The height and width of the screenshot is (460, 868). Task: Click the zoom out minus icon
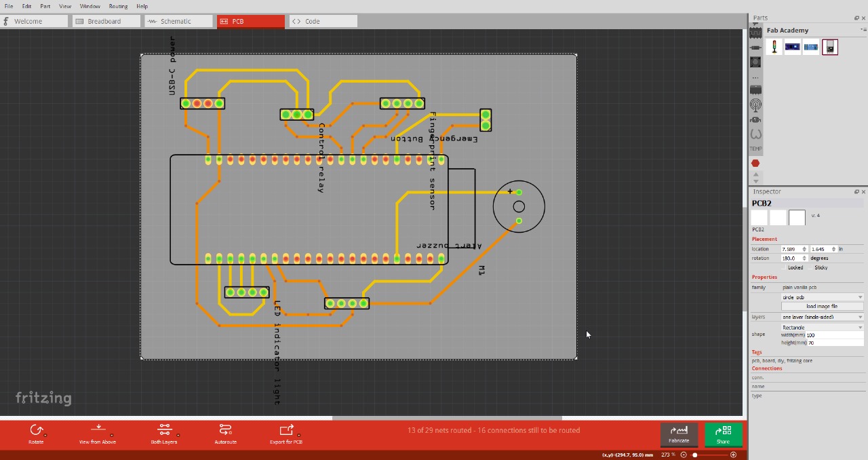(684, 455)
